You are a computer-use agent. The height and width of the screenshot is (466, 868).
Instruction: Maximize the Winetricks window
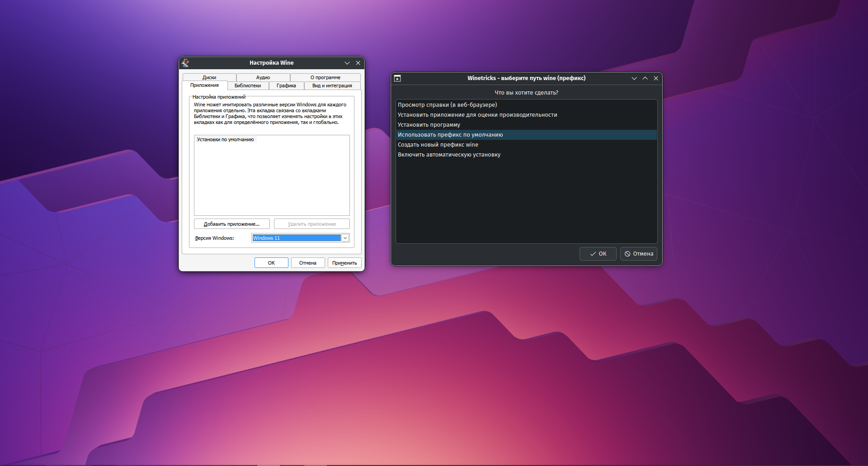click(645, 78)
